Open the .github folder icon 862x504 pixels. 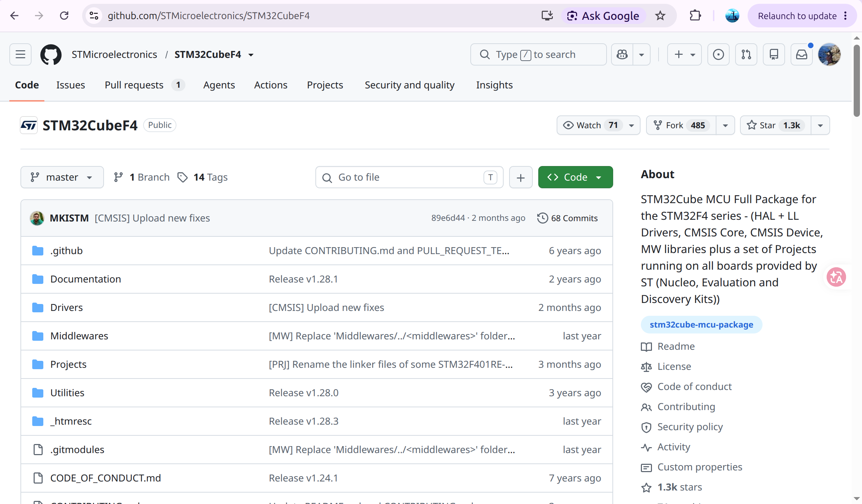pos(38,251)
